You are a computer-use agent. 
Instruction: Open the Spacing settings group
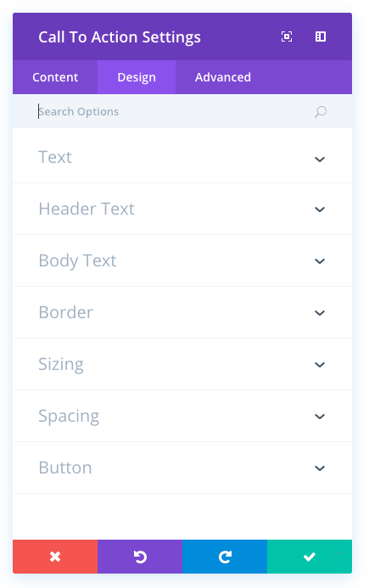(182, 416)
